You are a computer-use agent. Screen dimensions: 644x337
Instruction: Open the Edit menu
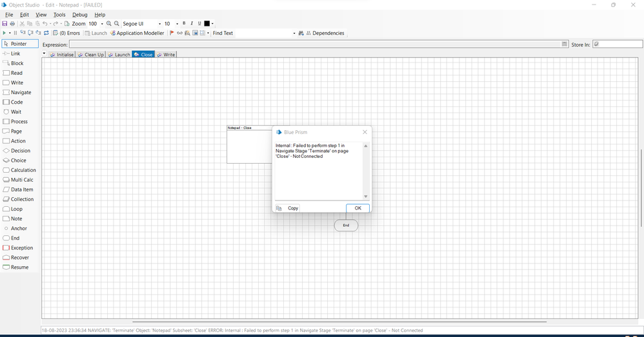point(25,15)
